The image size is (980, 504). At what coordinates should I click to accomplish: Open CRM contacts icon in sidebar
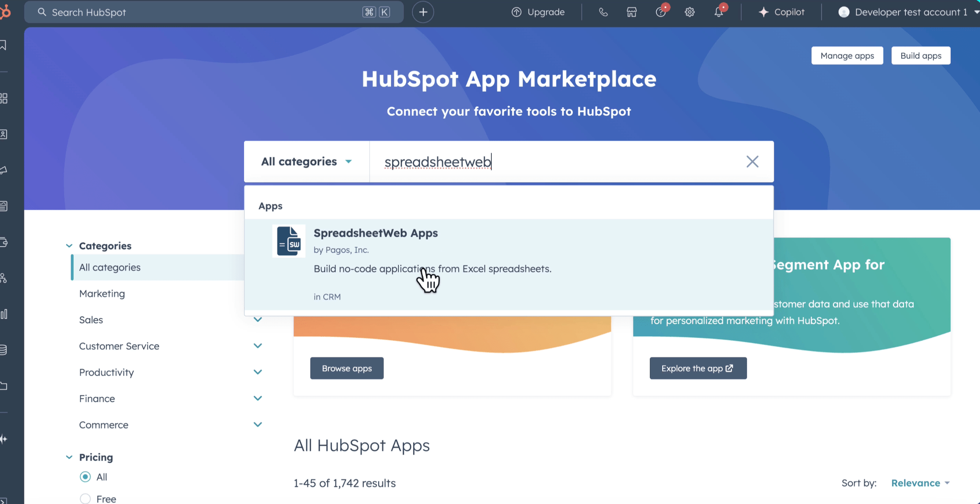coord(4,134)
